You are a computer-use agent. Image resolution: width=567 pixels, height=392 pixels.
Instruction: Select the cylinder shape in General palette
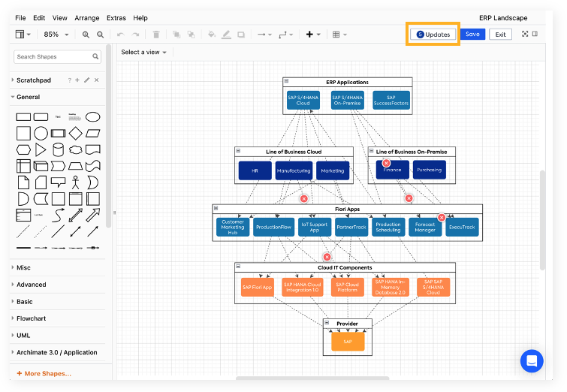click(x=58, y=149)
